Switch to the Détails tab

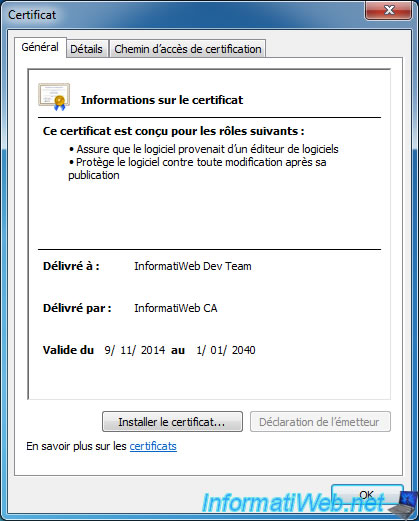pyautogui.click(x=86, y=49)
